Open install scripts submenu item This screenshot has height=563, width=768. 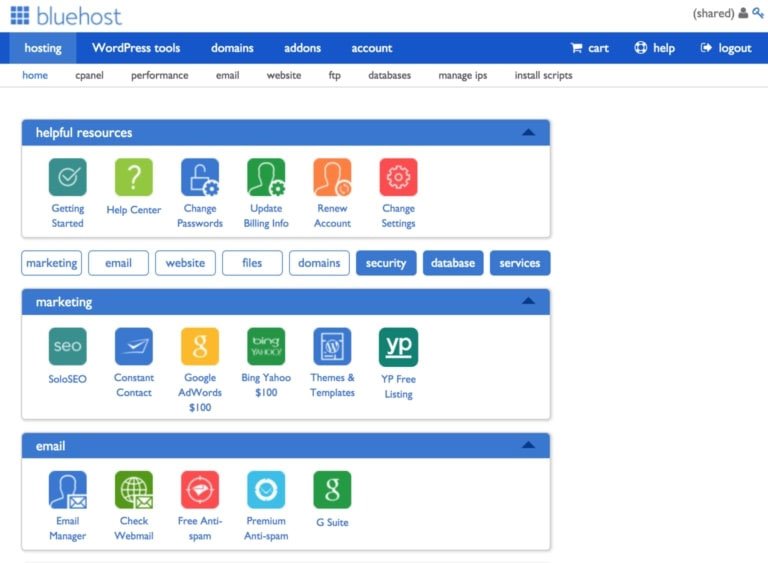pos(544,75)
